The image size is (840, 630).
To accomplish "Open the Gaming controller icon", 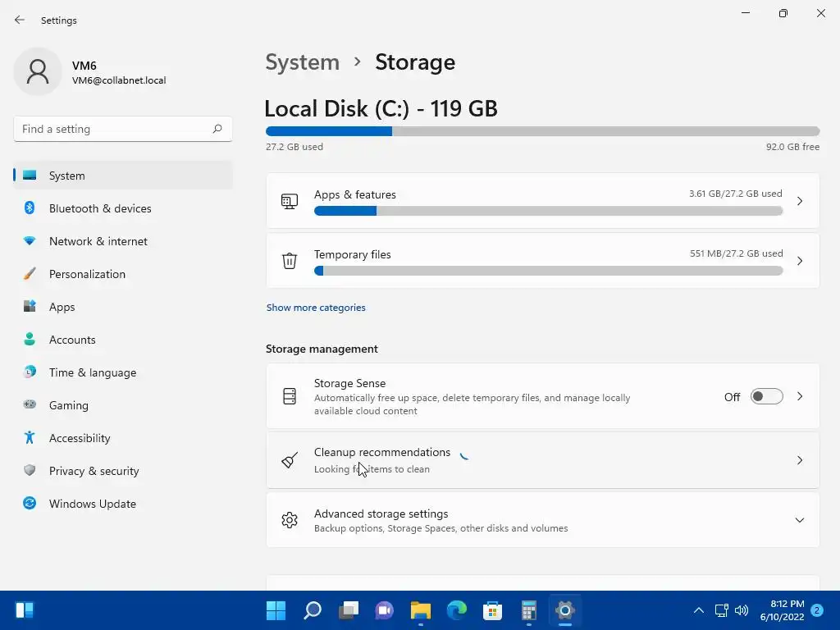I will point(30,405).
